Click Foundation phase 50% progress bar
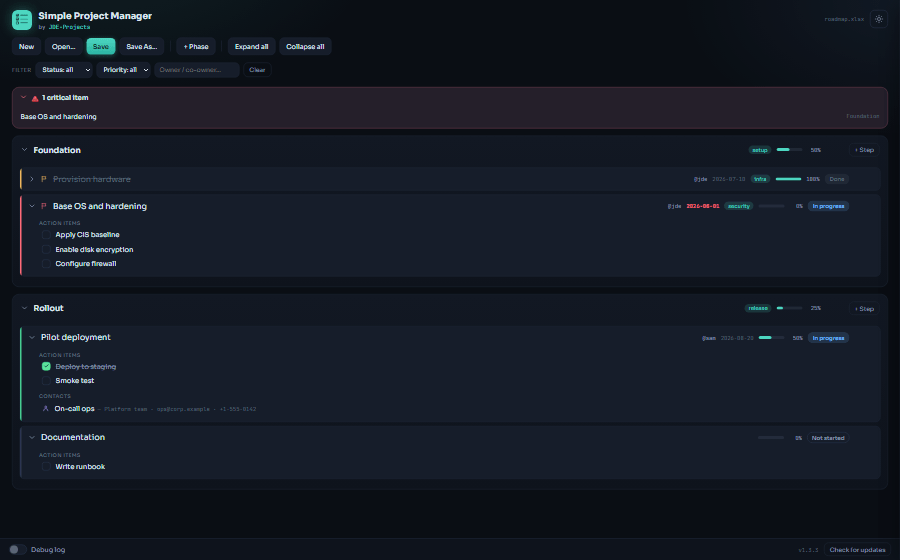 pyautogui.click(x=789, y=150)
